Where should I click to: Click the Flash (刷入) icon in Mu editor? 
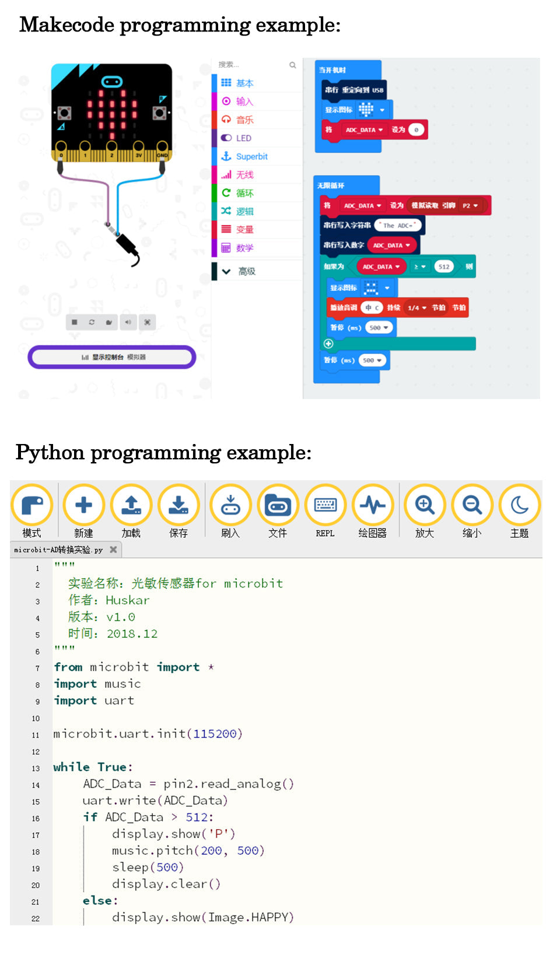click(230, 505)
